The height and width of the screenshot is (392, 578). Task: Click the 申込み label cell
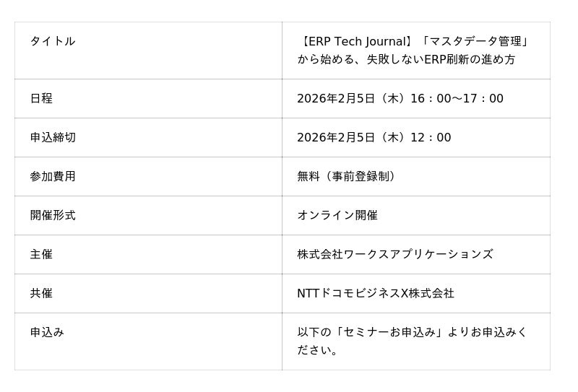coord(47,332)
